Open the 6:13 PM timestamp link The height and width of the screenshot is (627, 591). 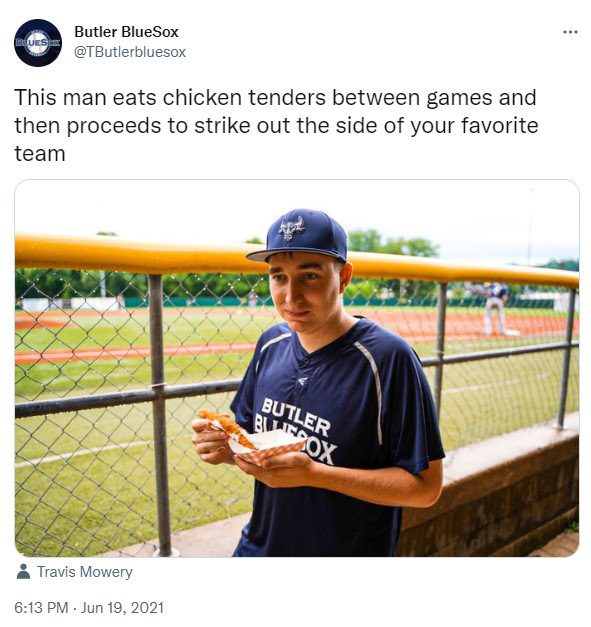pos(41,608)
